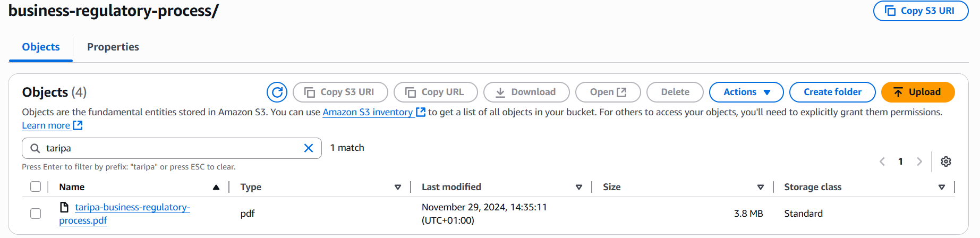Click the refresh objects icon
980x238 pixels.
[277, 92]
